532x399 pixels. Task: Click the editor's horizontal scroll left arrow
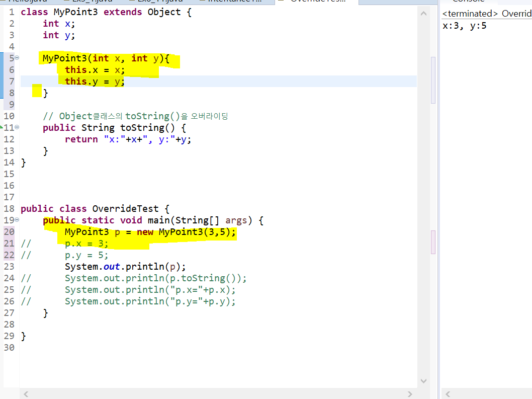[26, 394]
